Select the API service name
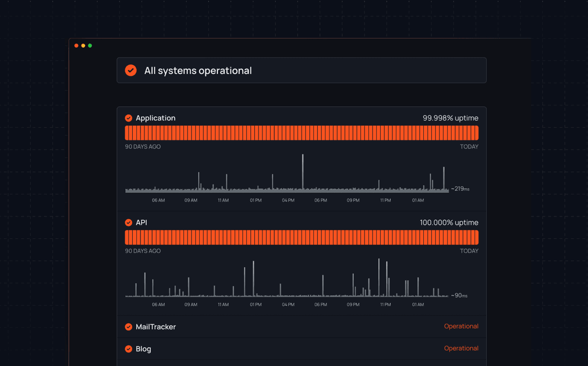 tap(141, 223)
